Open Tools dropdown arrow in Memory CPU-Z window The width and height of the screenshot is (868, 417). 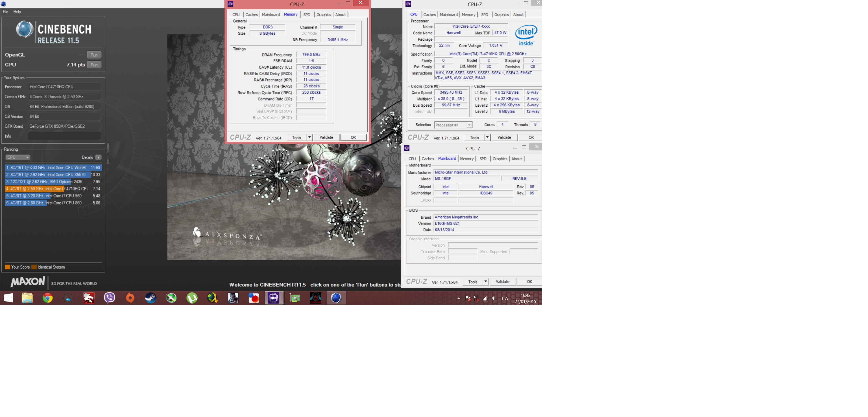(x=309, y=137)
